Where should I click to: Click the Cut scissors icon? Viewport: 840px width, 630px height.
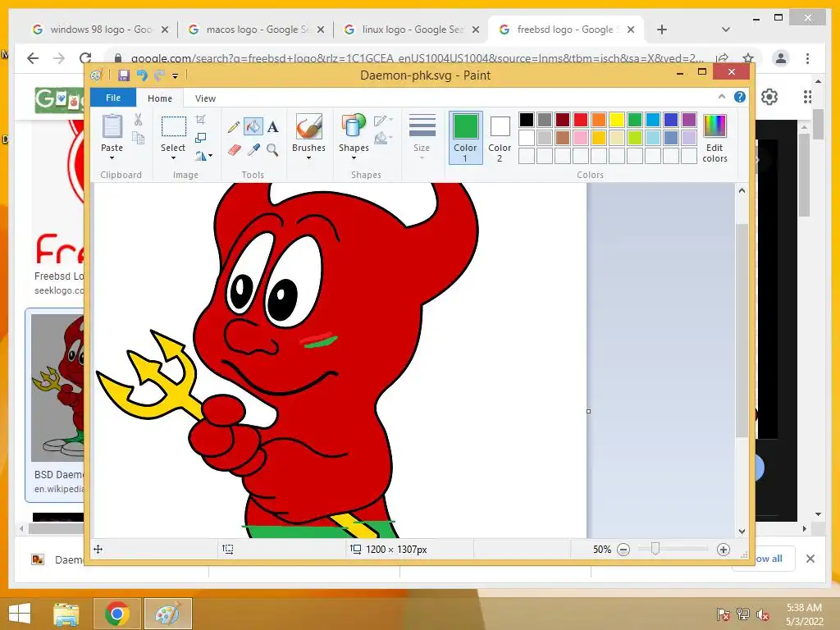(138, 120)
